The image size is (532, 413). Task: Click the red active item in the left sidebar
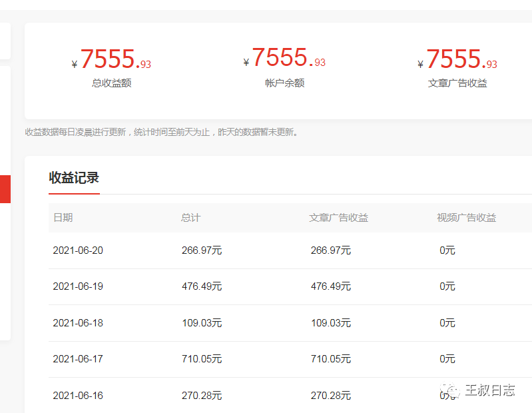click(x=5, y=189)
